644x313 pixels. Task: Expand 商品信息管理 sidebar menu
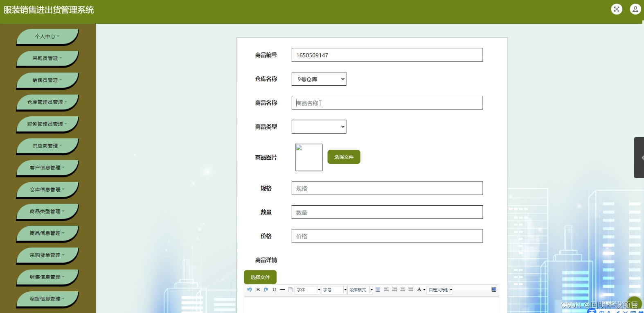[x=47, y=233]
